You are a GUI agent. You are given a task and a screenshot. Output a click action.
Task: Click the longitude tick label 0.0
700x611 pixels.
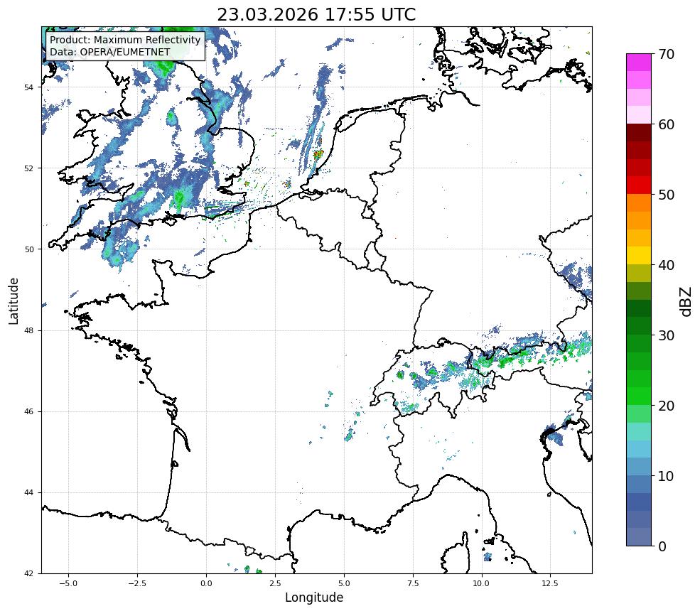pos(206,583)
